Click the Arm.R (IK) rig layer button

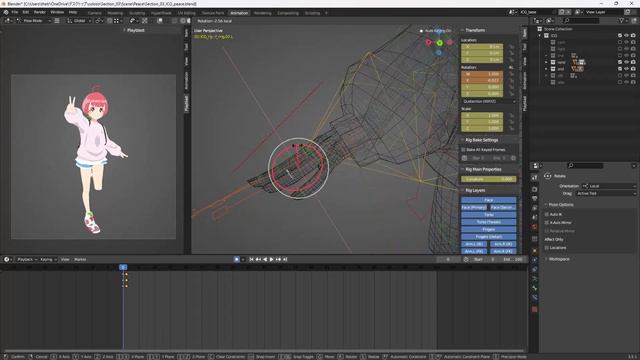503,244
